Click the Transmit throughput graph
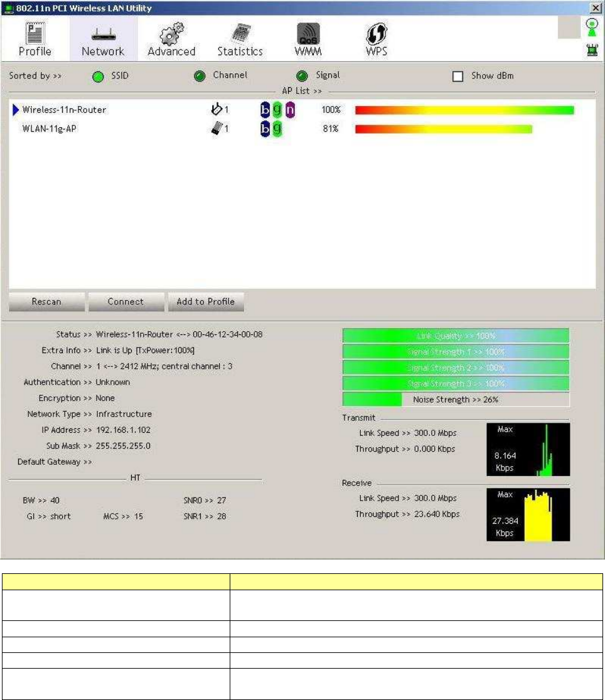605x700 pixels. pos(528,450)
